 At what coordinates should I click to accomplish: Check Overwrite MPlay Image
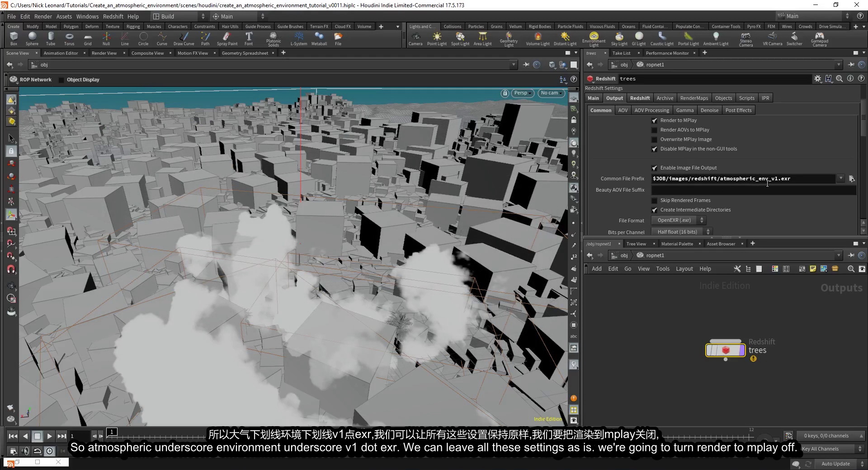tap(654, 139)
